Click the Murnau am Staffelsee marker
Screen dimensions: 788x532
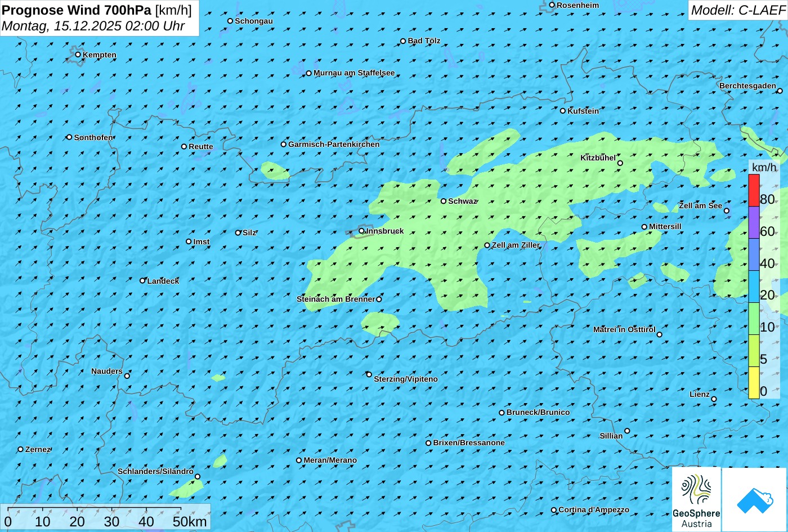click(x=309, y=73)
